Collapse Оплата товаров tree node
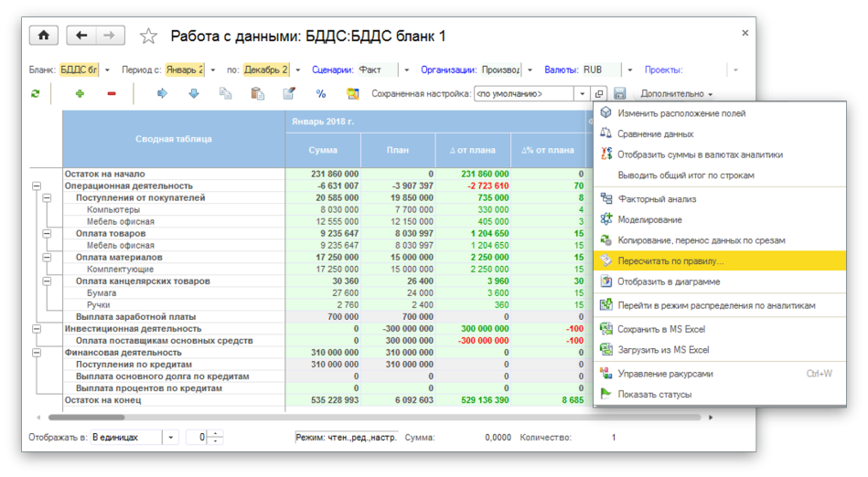 click(47, 234)
